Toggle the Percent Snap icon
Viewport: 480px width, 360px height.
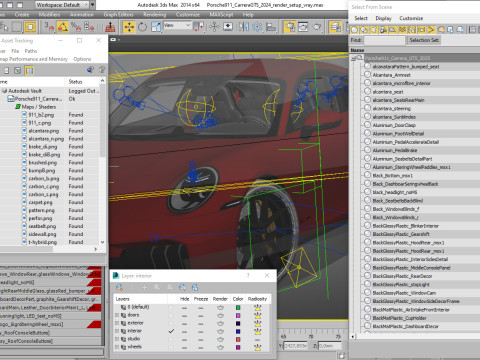(x=76, y=27)
